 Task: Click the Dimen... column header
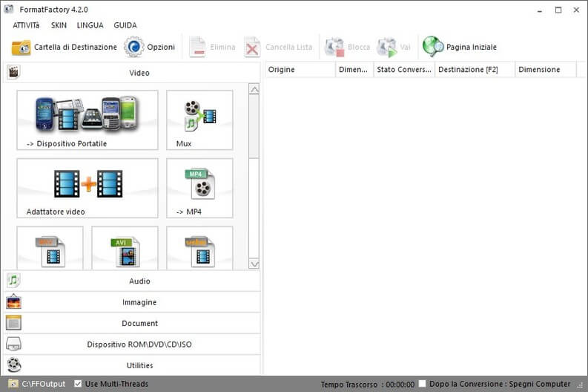point(354,70)
